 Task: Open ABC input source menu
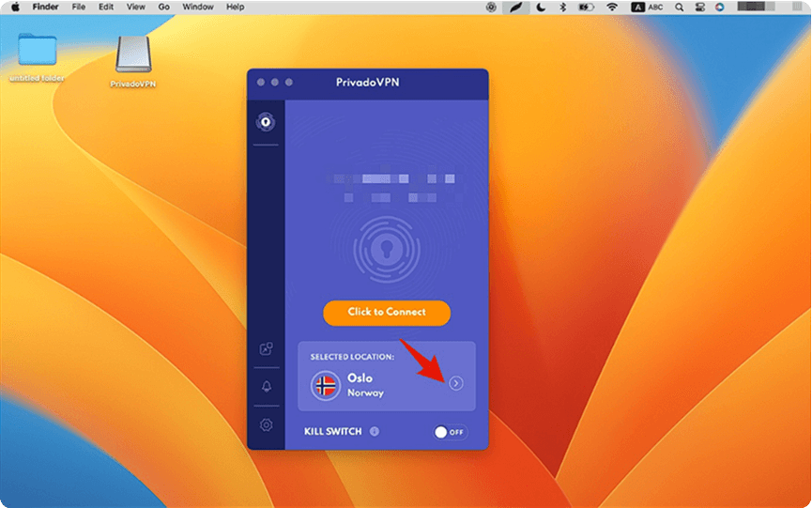(647, 8)
